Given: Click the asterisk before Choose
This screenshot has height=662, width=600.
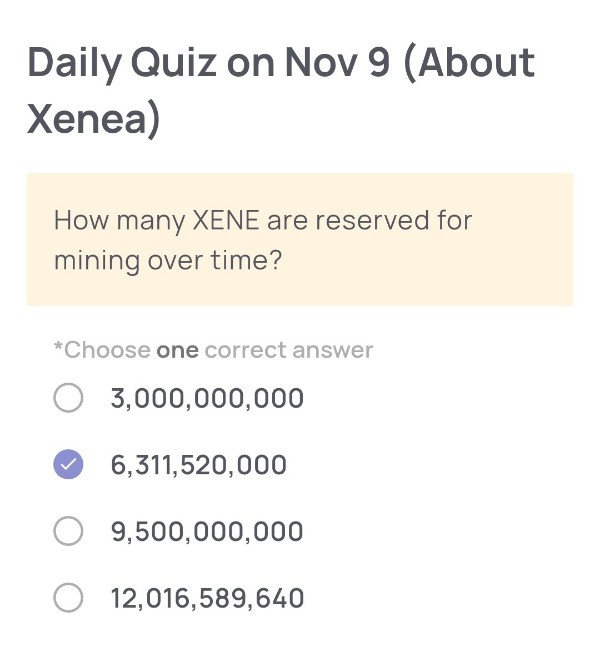Looking at the screenshot, I should tap(58, 348).
